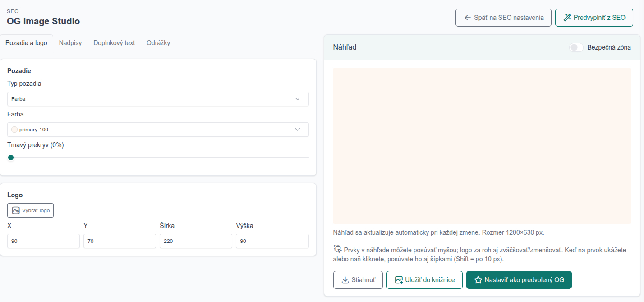The height and width of the screenshot is (302, 644).
Task: Enable the Bezpečná zóna toggle
Action: pyautogui.click(x=576, y=47)
